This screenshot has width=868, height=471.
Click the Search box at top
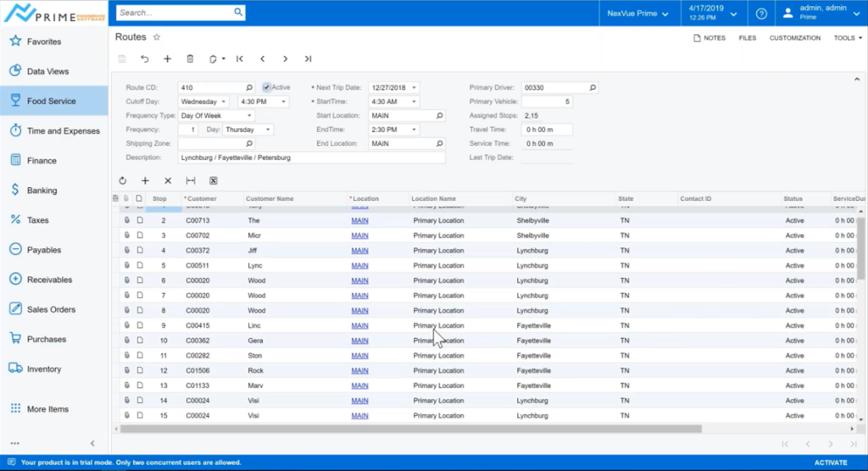click(175, 12)
